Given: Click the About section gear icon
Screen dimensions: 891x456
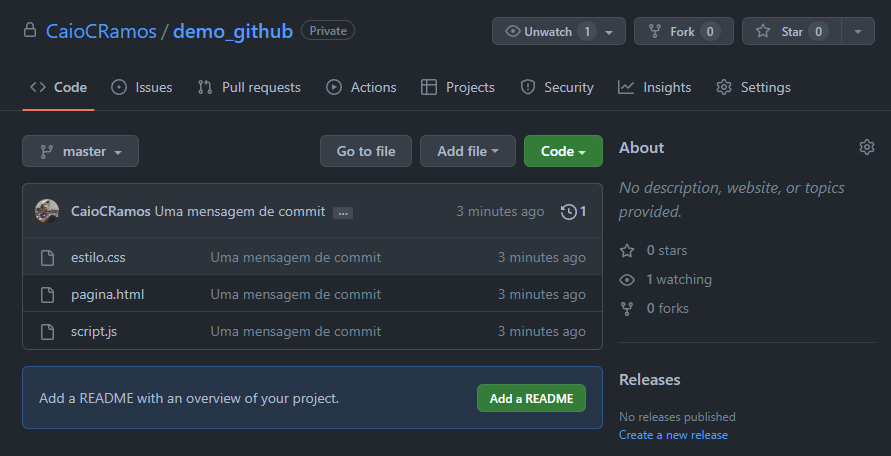Looking at the screenshot, I should coord(866,148).
